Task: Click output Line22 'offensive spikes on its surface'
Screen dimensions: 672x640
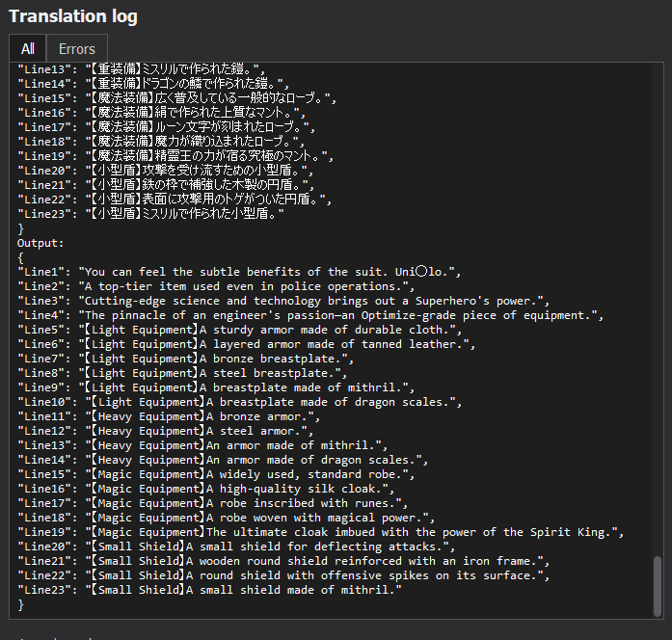Action: (283, 575)
